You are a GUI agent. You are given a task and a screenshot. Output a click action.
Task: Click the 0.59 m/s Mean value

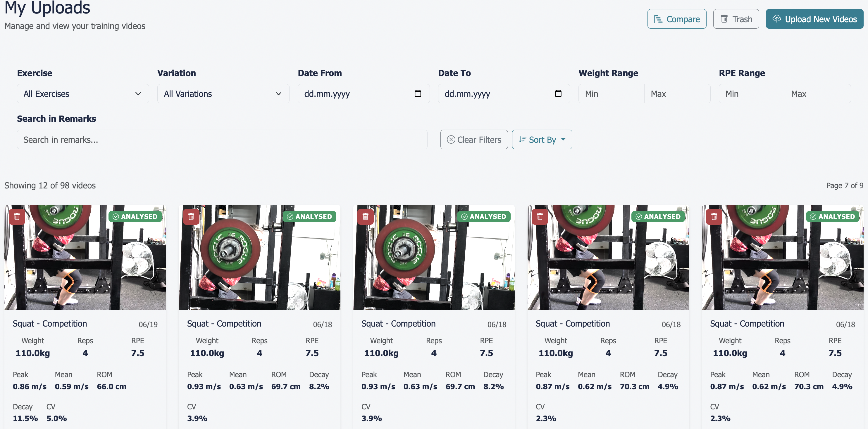point(72,387)
